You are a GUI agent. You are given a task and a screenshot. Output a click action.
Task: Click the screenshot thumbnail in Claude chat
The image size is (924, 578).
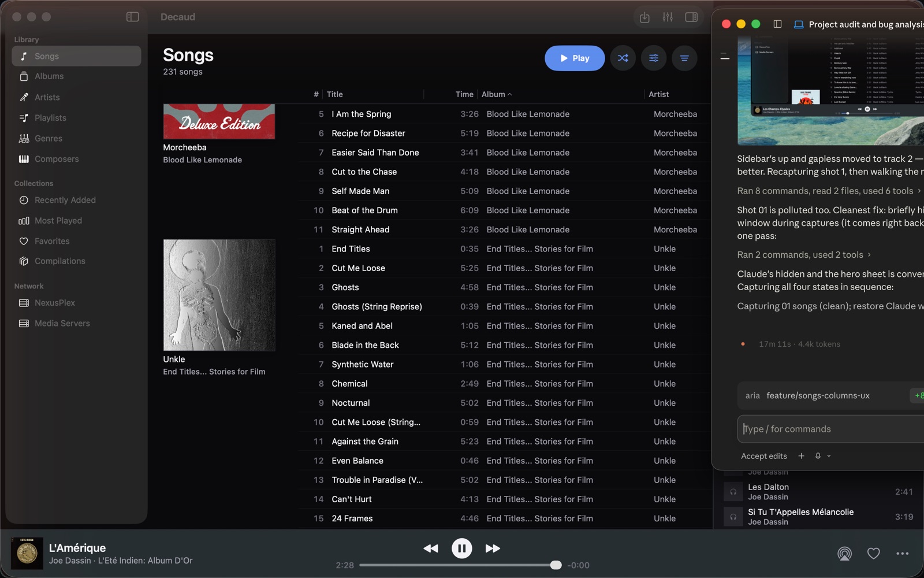[830, 91]
